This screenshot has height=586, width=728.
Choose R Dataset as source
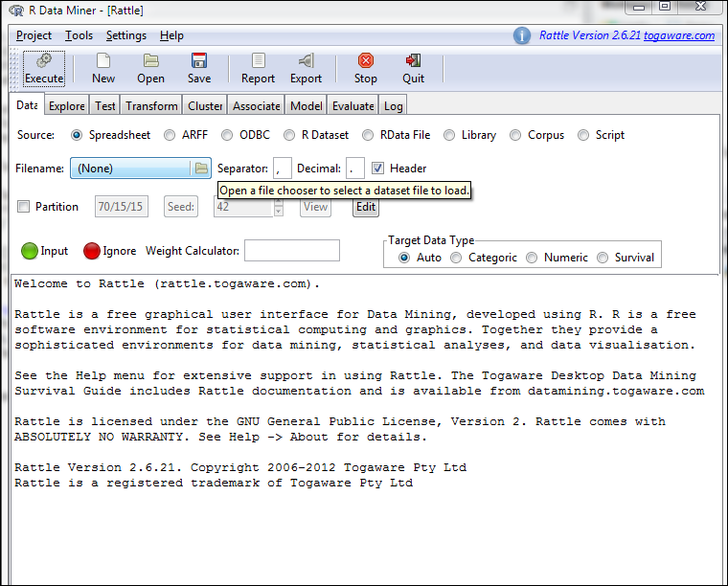point(289,135)
